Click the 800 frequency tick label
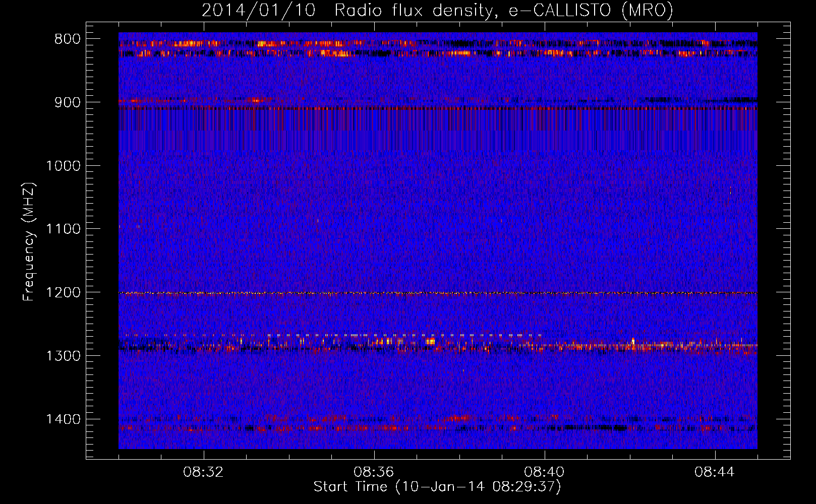The height and width of the screenshot is (504, 816). (x=68, y=39)
